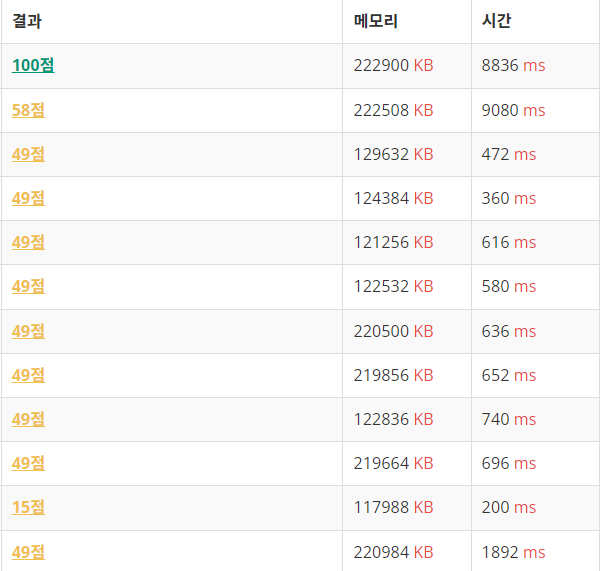This screenshot has height=571, width=600.
Task: Open the 58점 result link
Action: tap(28, 110)
